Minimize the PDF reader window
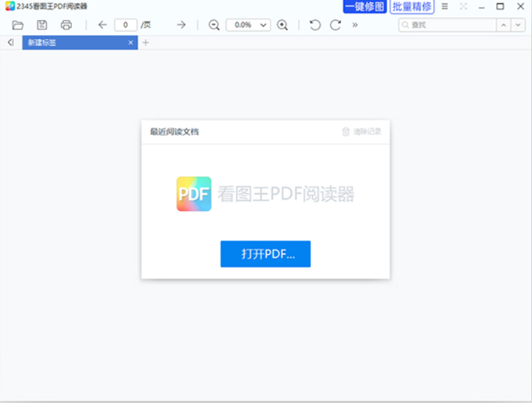The height and width of the screenshot is (405, 532). point(482,6)
